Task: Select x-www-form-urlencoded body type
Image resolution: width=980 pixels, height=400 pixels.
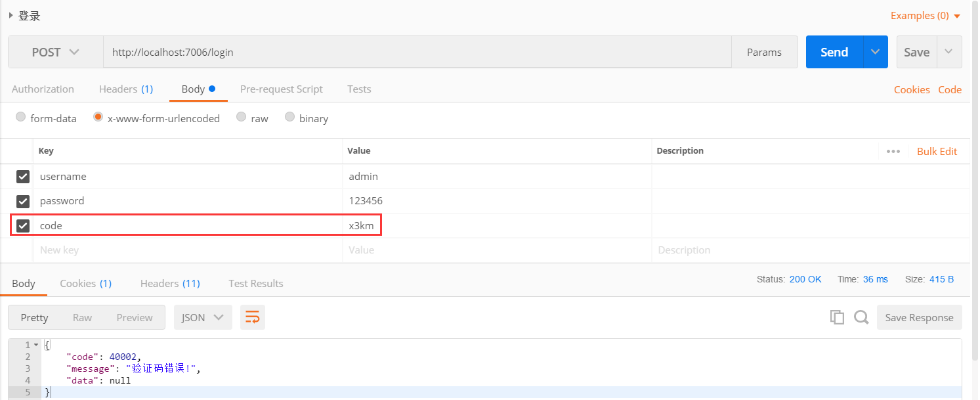Action: point(98,117)
